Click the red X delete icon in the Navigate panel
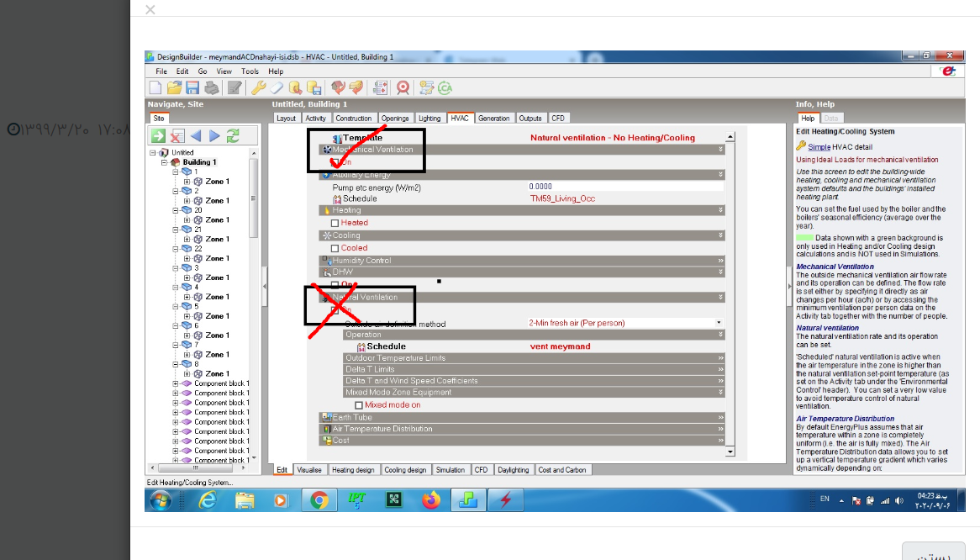Image resolution: width=980 pixels, height=560 pixels. 177,135
